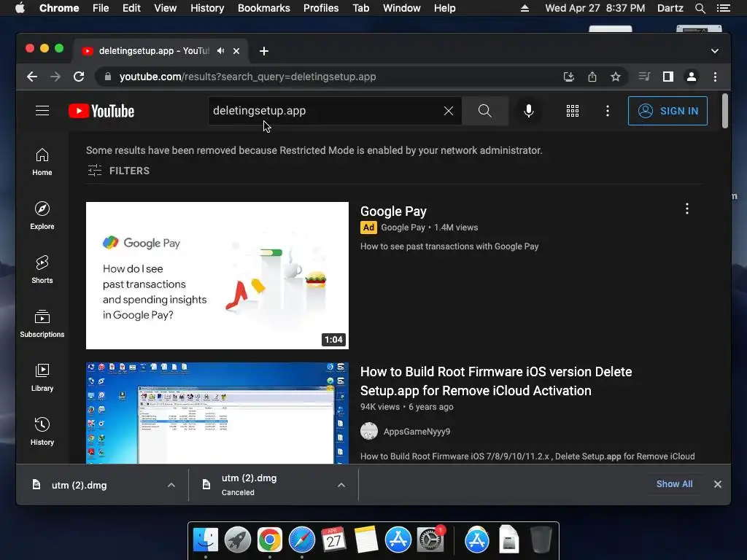Viewport: 747px width, 560px height.
Task: Open Chrome media controls icon
Action: coord(645,77)
